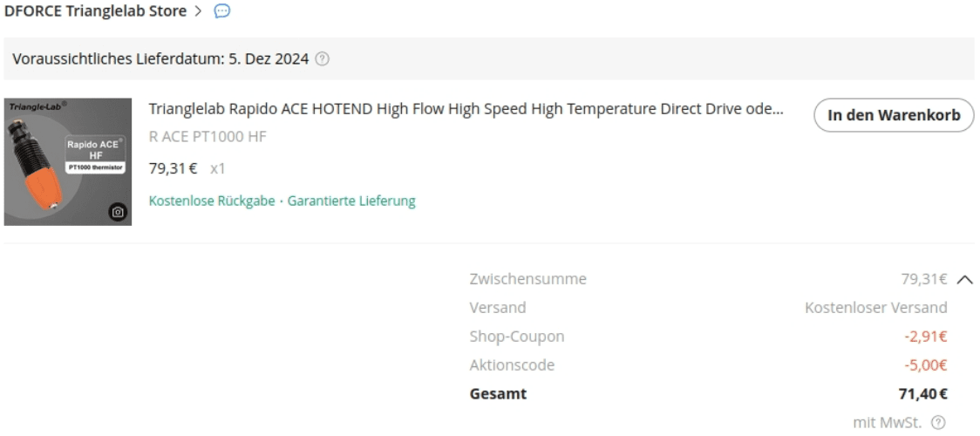Click arrow next to DFORCE Trianglelab Store

point(199,11)
